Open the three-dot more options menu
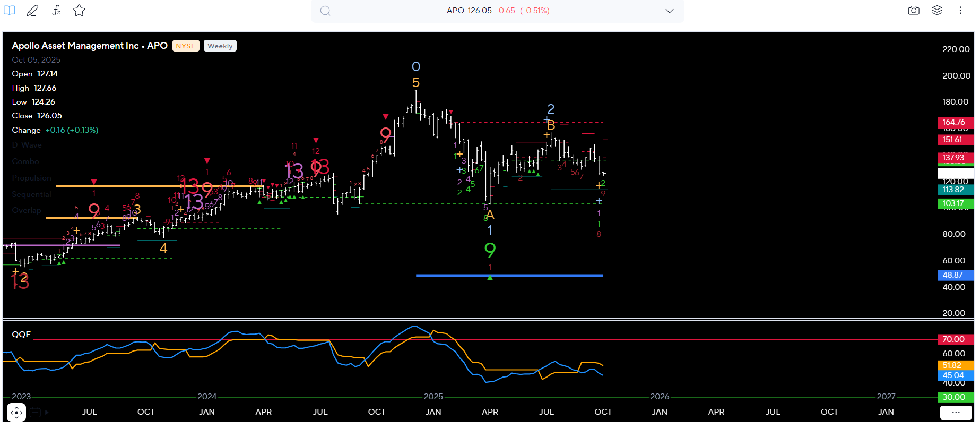The height and width of the screenshot is (428, 980). click(x=960, y=10)
